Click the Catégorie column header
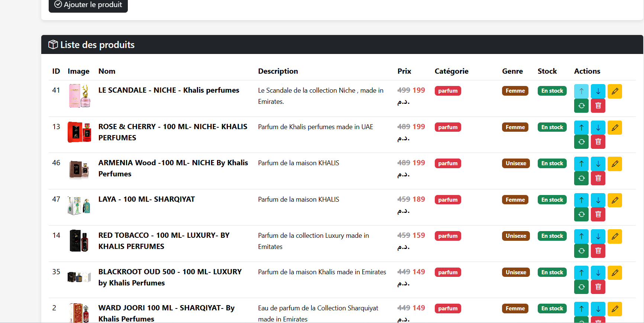This screenshot has width=644, height=323. [x=452, y=71]
